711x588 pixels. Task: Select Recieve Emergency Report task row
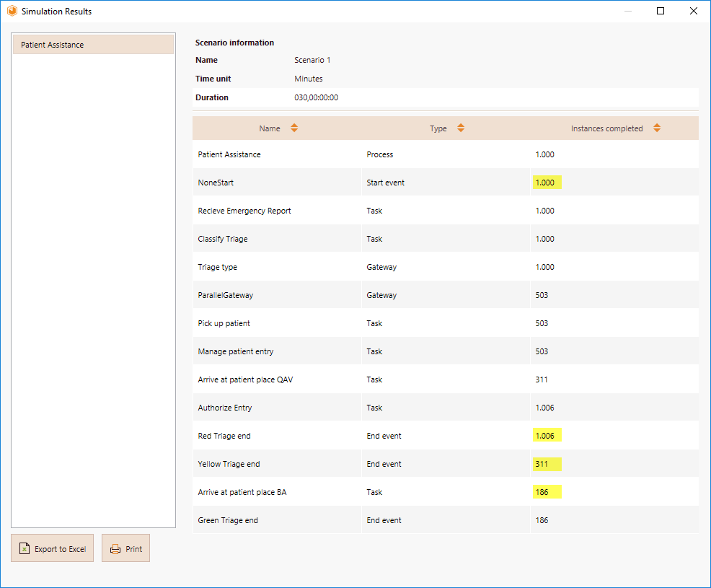446,211
